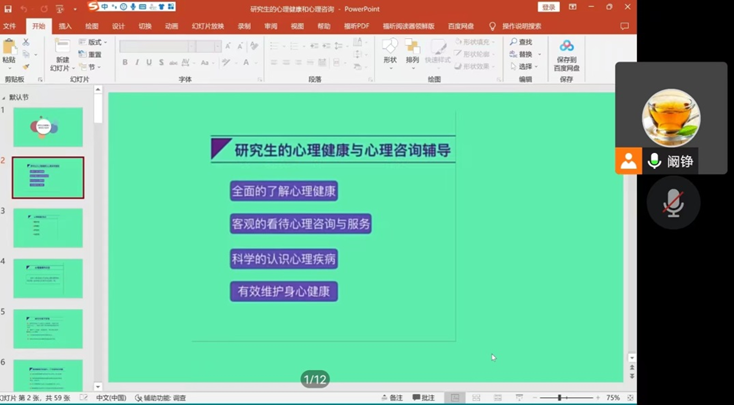This screenshot has width=734, height=405.
Task: Toggle Italic formatting
Action: click(137, 63)
